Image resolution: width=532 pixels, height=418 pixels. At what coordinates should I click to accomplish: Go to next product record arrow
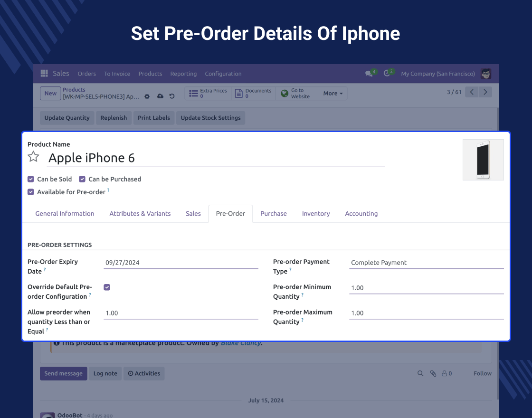(x=485, y=92)
